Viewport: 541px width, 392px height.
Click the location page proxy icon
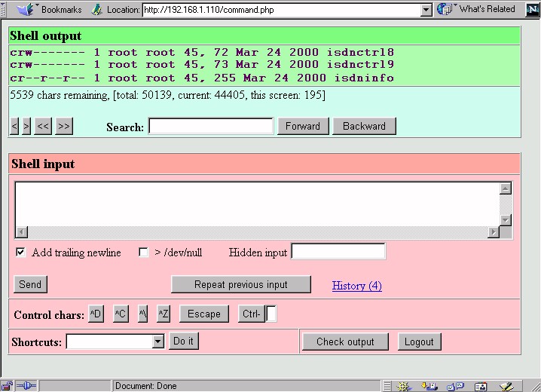point(96,10)
